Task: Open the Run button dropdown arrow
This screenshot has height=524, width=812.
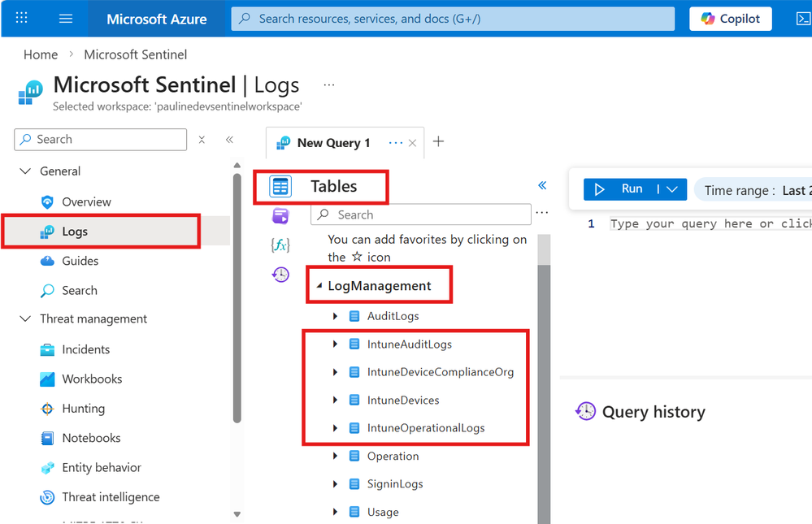Action: coord(672,189)
